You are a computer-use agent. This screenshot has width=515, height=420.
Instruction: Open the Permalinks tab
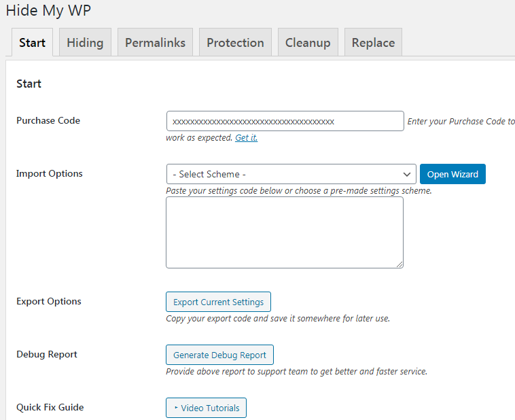pos(155,42)
